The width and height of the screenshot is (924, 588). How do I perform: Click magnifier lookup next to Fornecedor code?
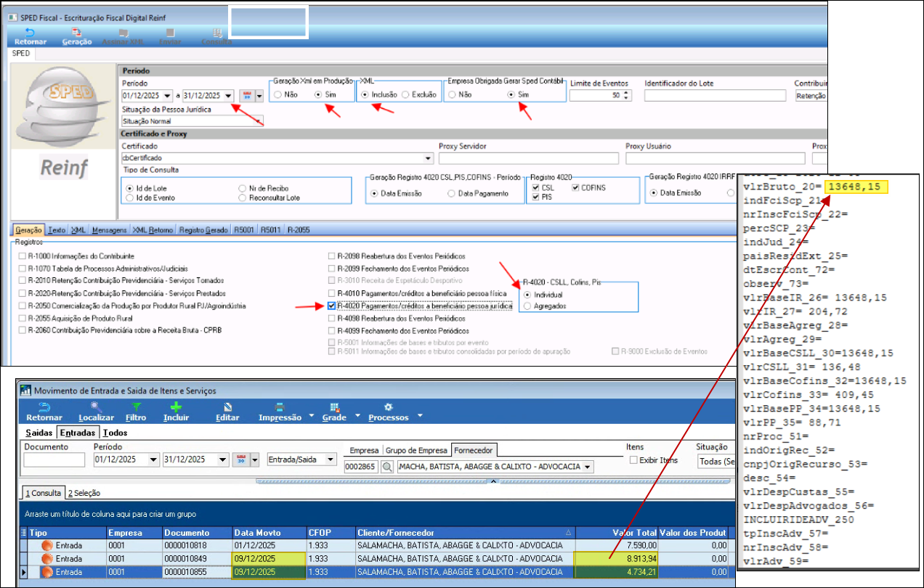387,467
